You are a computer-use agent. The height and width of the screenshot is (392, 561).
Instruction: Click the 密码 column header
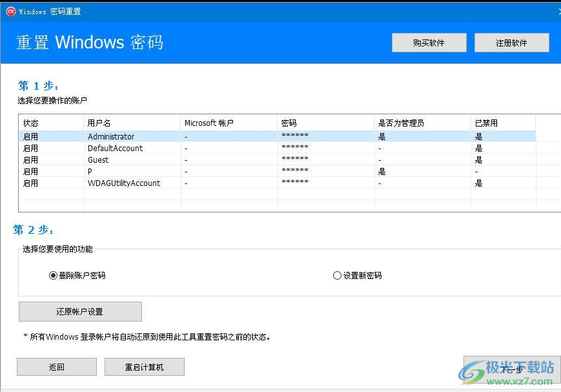pyautogui.click(x=325, y=123)
